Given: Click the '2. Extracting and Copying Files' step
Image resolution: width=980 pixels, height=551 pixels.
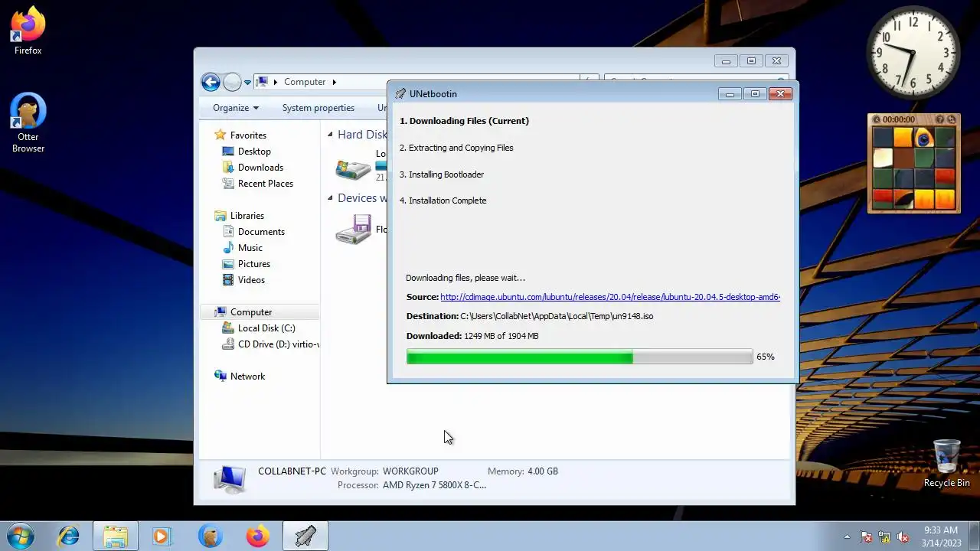Looking at the screenshot, I should (x=456, y=148).
